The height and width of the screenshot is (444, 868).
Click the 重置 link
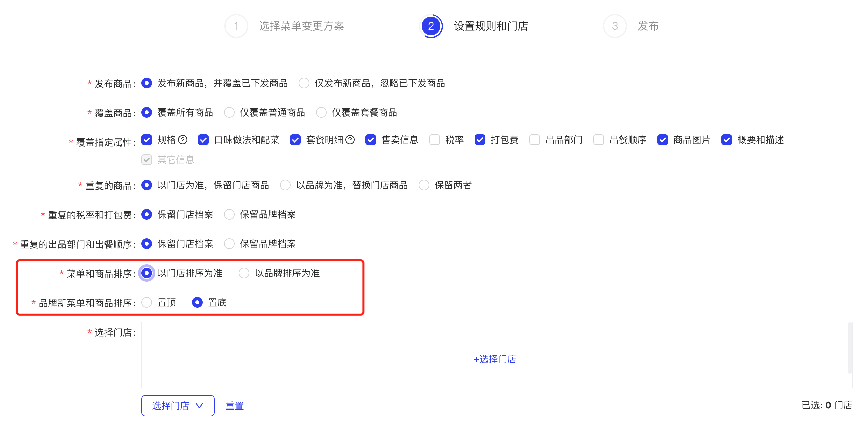[x=235, y=406]
